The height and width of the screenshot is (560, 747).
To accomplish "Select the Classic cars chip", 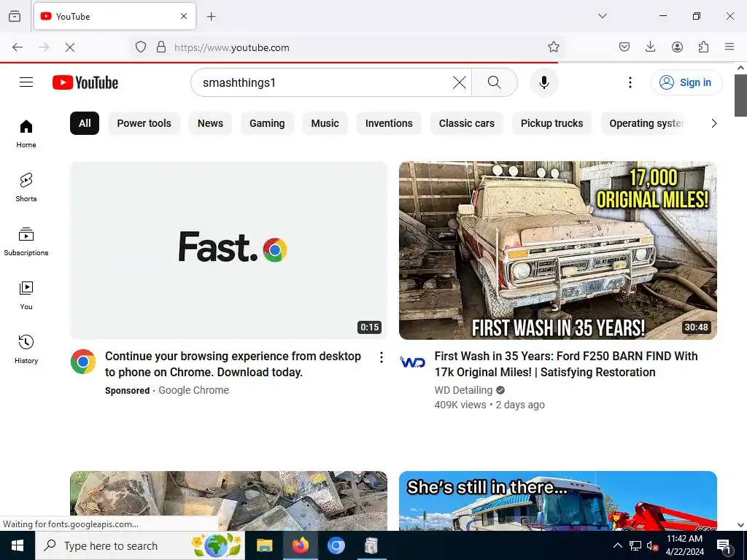I will (466, 123).
